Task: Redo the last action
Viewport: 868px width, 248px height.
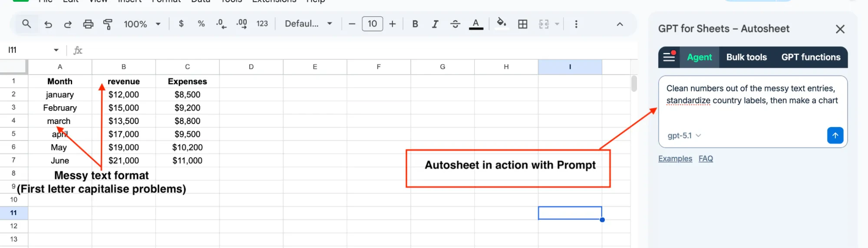Action: (x=68, y=24)
